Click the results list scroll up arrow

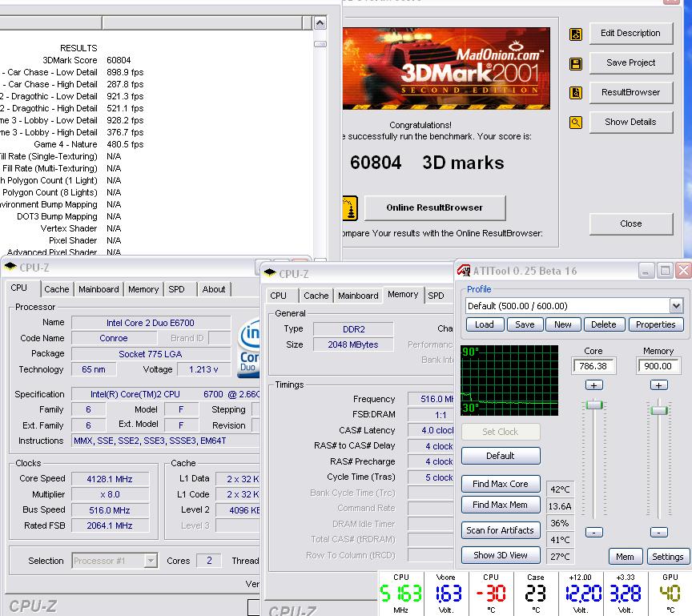pos(320,22)
